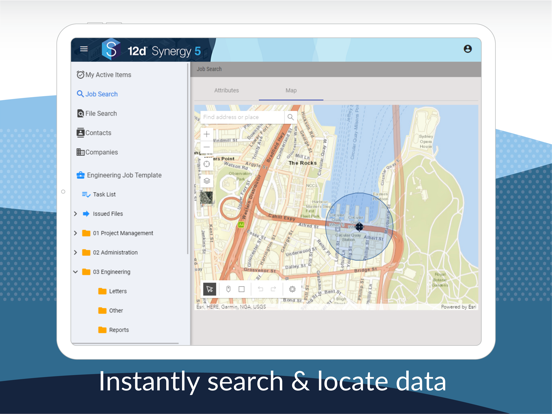Click the black marker inside blue circle
The image size is (552, 414).
pos(359,226)
